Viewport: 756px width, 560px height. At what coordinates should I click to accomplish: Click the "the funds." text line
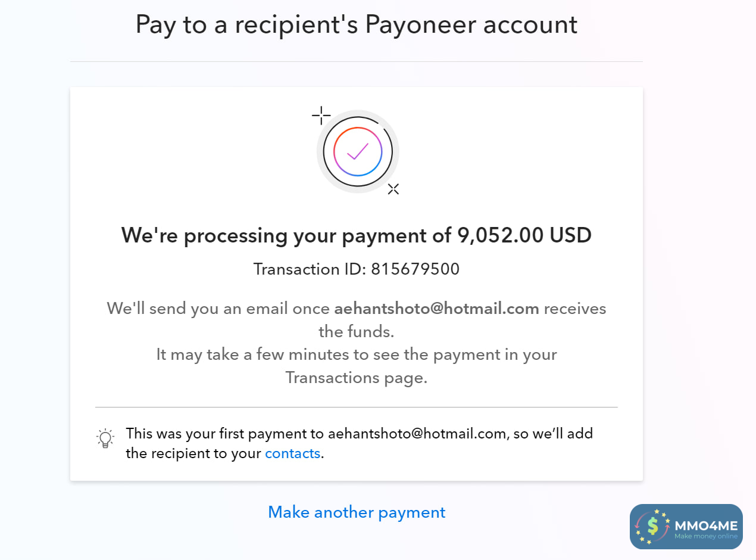(x=356, y=331)
